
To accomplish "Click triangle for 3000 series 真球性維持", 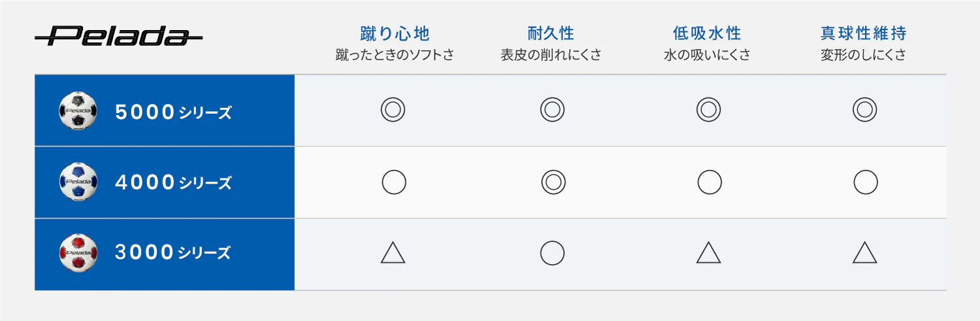I will [x=864, y=252].
